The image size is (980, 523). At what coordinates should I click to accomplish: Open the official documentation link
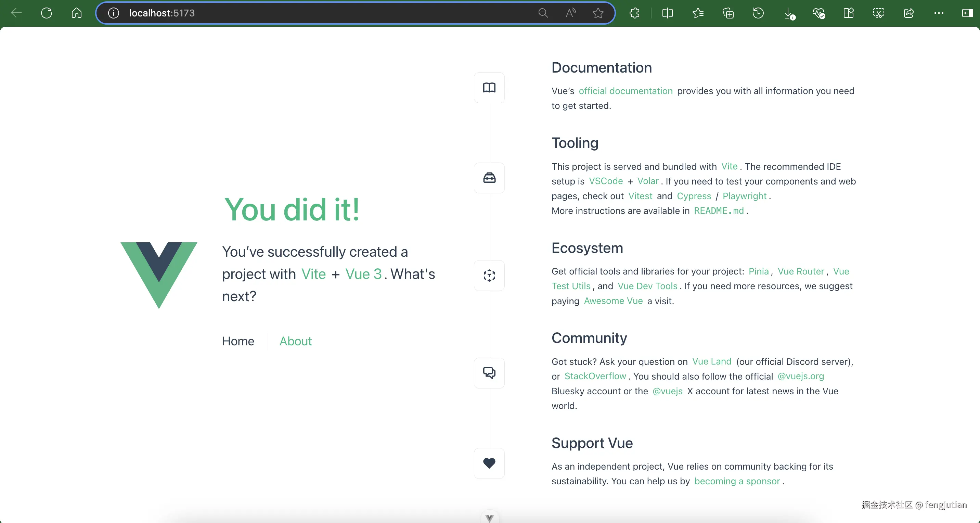pos(626,91)
